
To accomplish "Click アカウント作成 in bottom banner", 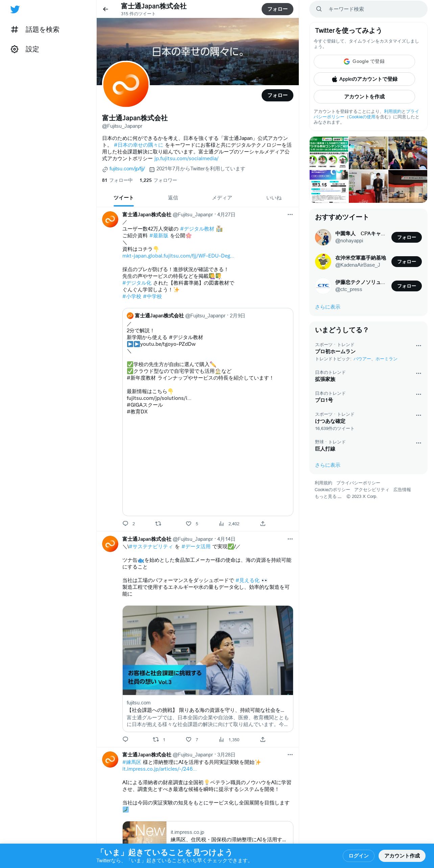I will coord(402,855).
